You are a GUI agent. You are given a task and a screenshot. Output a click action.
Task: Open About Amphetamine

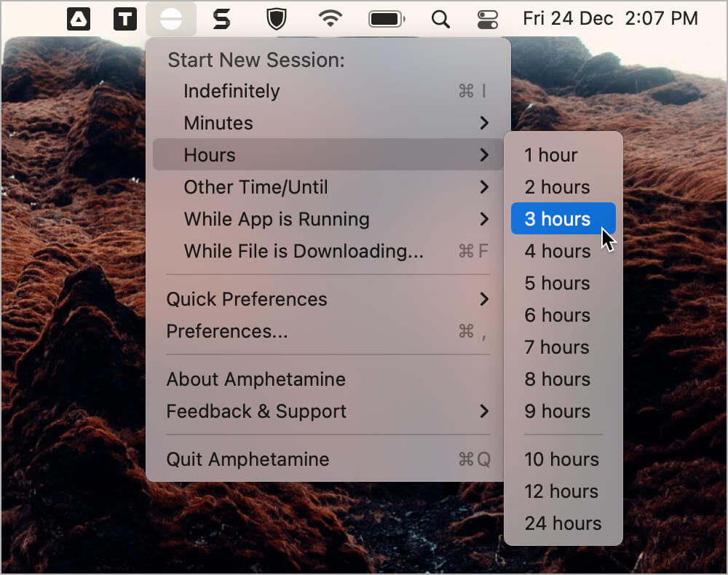tap(328, 379)
